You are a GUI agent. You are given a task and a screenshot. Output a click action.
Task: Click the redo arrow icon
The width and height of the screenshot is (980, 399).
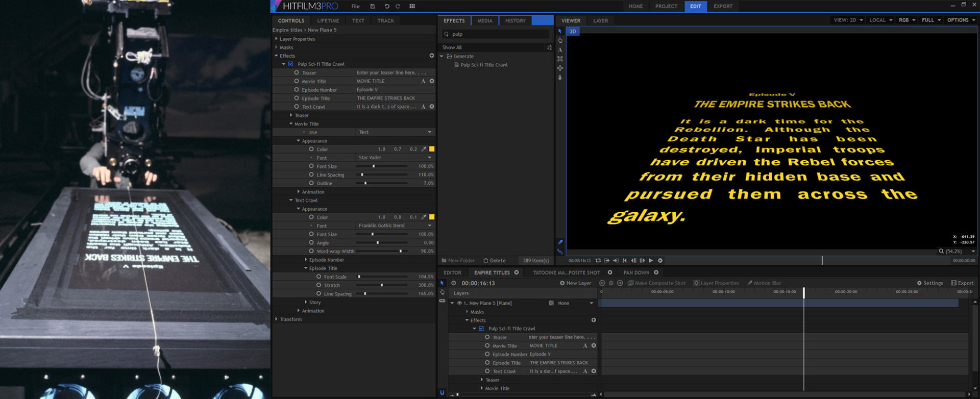click(x=398, y=6)
